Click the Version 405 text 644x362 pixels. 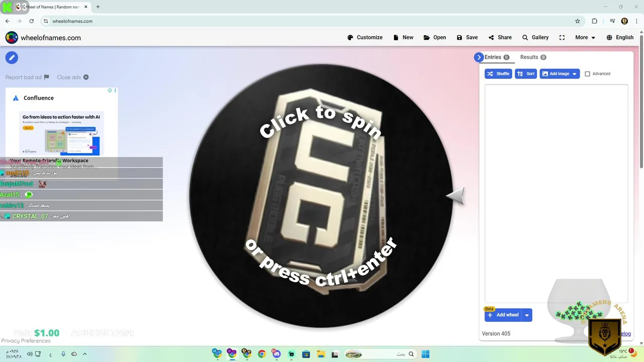[x=496, y=333]
